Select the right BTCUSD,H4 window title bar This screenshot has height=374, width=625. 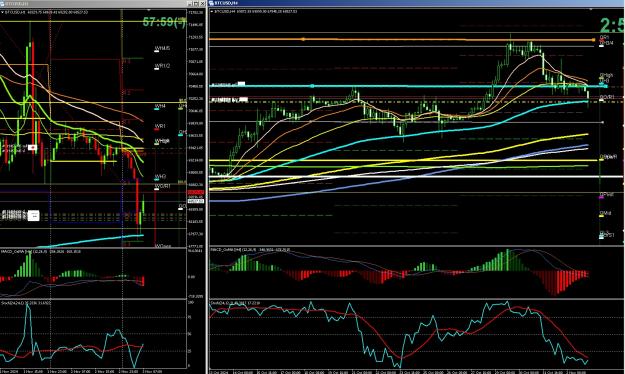pyautogui.click(x=417, y=3)
